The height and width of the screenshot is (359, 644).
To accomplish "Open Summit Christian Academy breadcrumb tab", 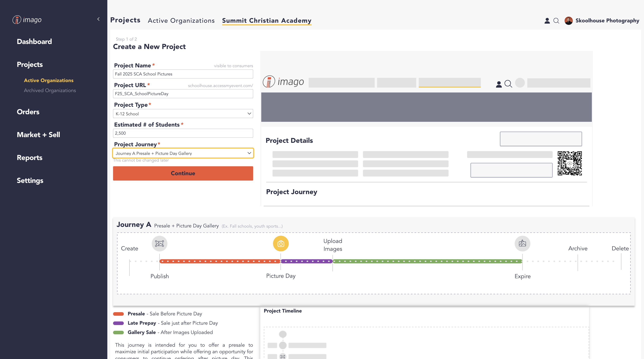I will (x=267, y=21).
